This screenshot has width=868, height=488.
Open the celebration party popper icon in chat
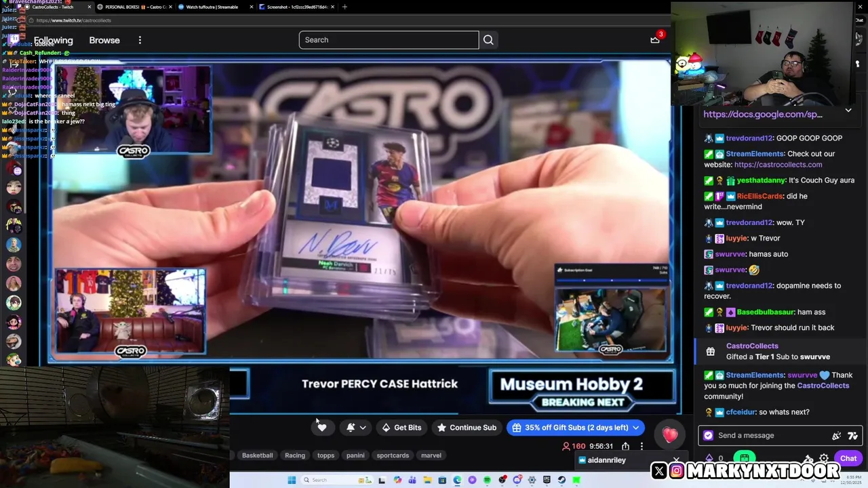pos(836,436)
